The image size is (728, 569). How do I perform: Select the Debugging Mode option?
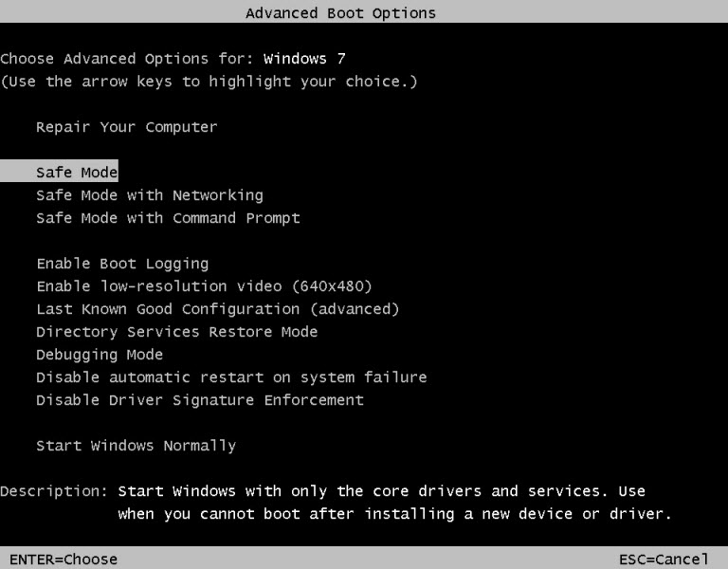point(100,355)
